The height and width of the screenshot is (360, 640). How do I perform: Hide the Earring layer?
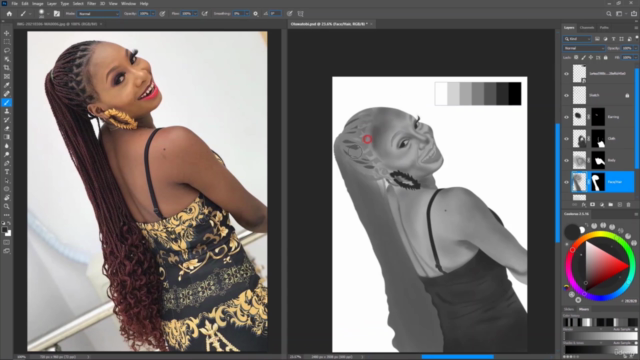[566, 117]
